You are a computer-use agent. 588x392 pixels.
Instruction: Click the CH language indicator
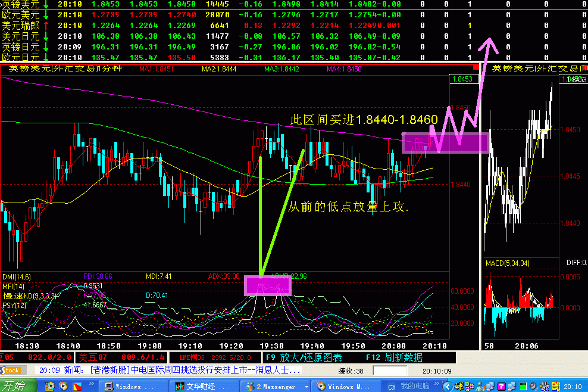392,387
